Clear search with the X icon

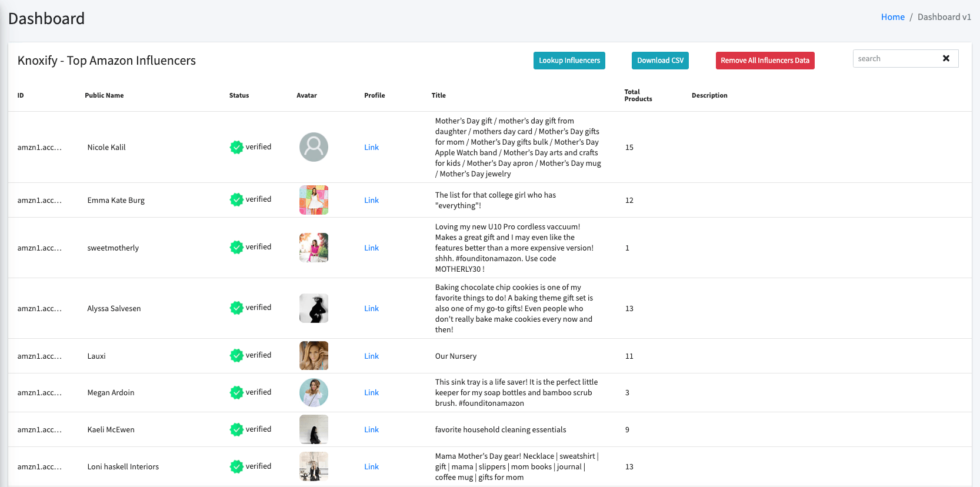coord(946,59)
